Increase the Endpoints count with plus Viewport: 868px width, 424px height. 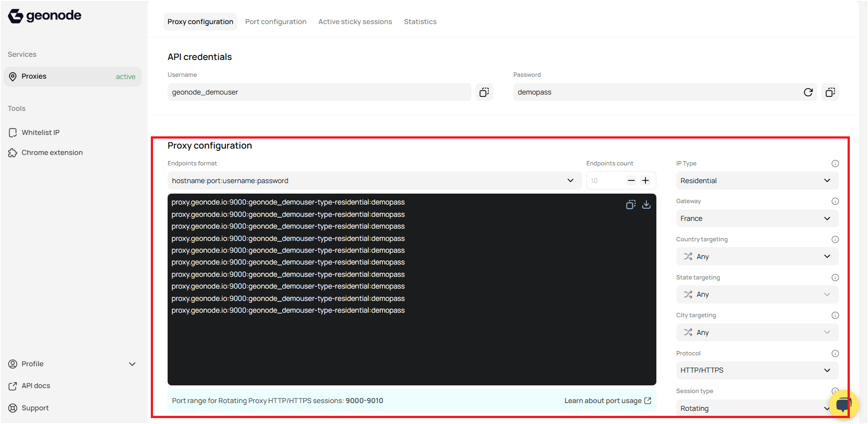[645, 180]
